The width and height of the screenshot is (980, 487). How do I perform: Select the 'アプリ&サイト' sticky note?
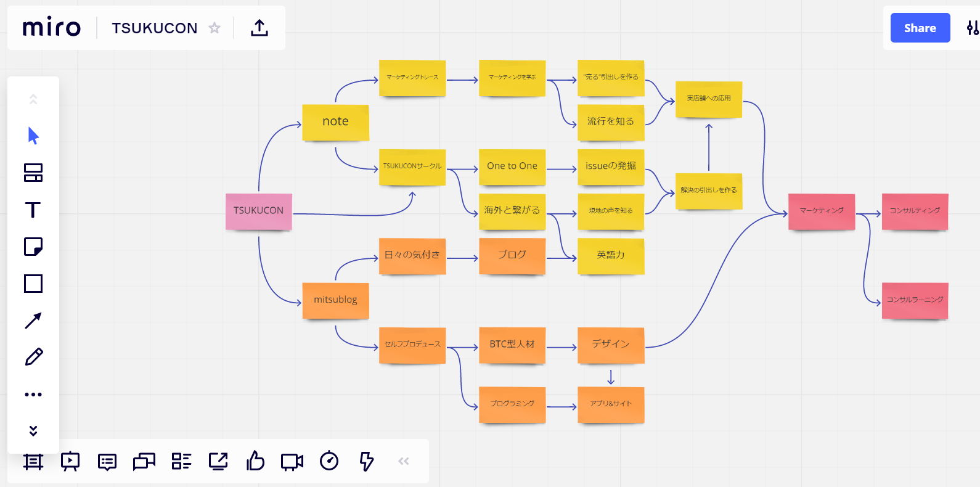[611, 404]
